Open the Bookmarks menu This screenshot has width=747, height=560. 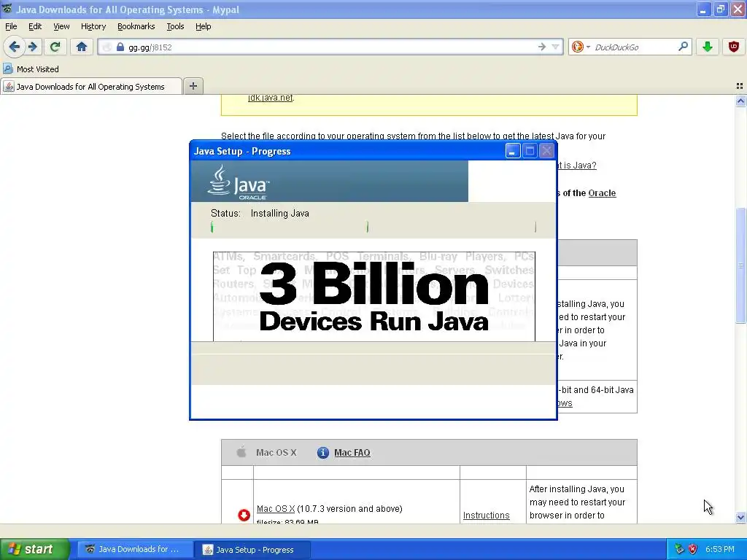pyautogui.click(x=136, y=26)
